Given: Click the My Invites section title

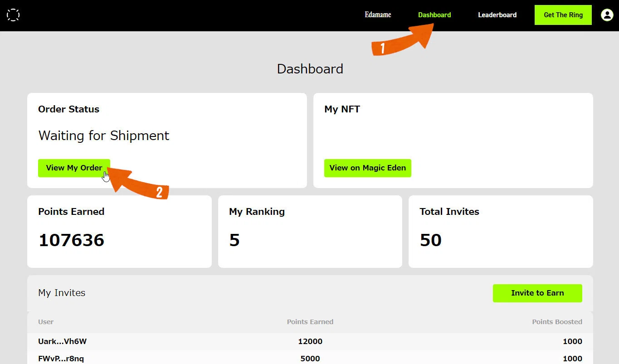Looking at the screenshot, I should (62, 293).
